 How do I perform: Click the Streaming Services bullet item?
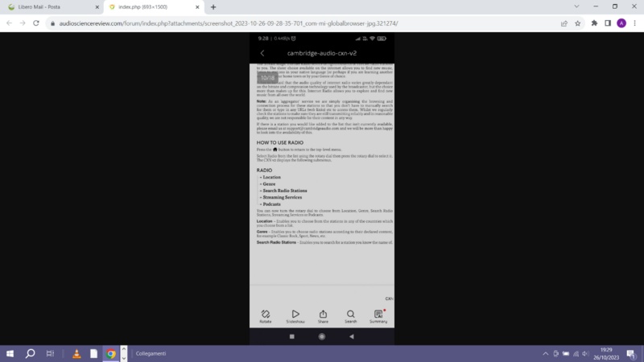(283, 197)
